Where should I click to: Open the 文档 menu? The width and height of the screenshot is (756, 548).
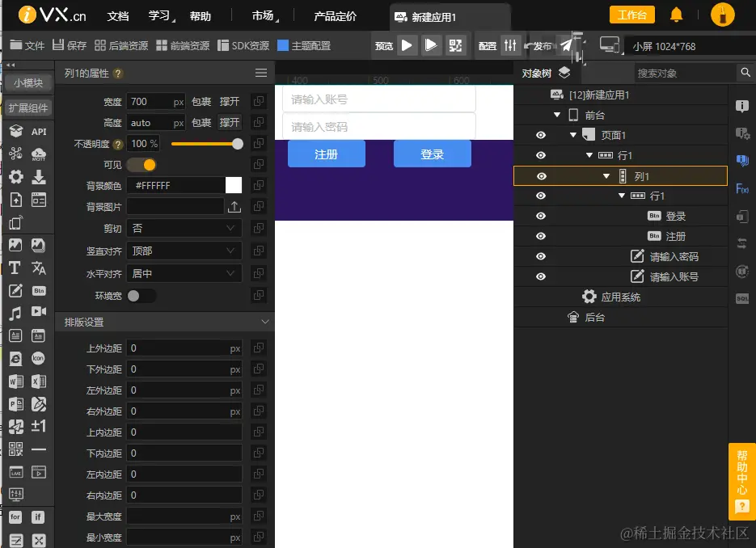pos(118,16)
